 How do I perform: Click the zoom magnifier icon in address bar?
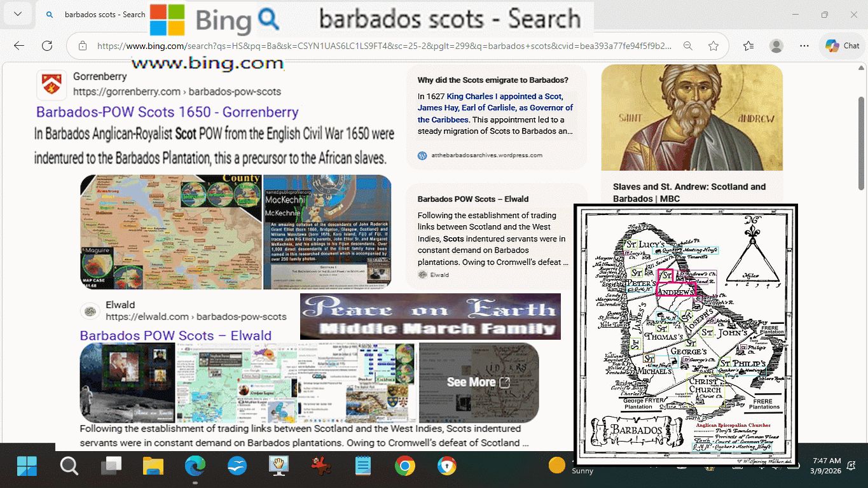click(687, 46)
